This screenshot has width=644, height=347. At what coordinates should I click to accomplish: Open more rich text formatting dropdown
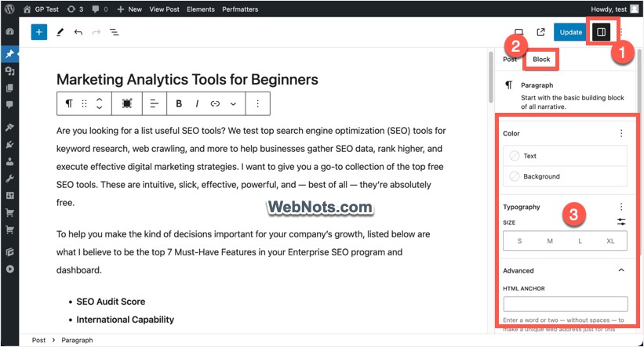click(233, 103)
